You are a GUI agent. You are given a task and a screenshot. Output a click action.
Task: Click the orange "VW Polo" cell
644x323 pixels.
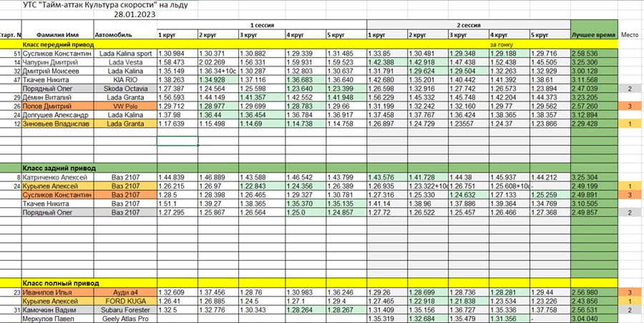tap(125, 106)
